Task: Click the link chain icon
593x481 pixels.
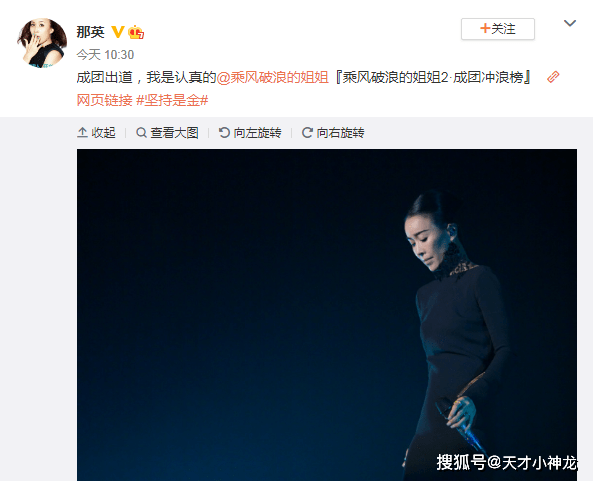Action: pyautogui.click(x=553, y=77)
